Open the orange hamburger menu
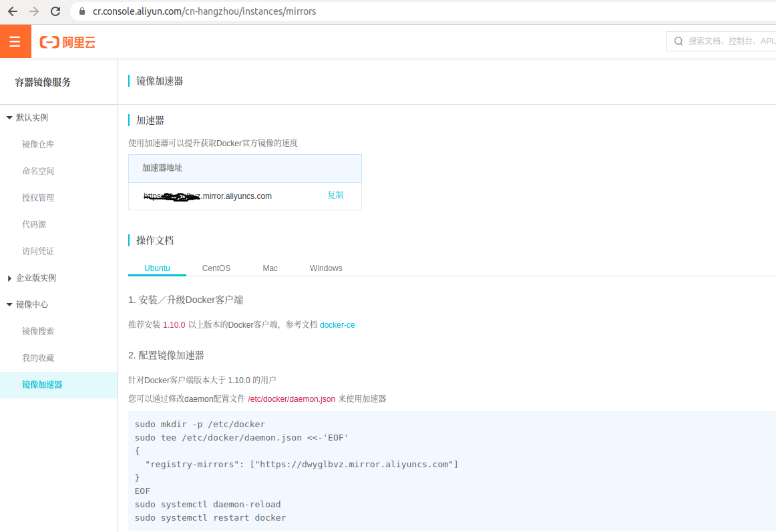 click(15, 41)
